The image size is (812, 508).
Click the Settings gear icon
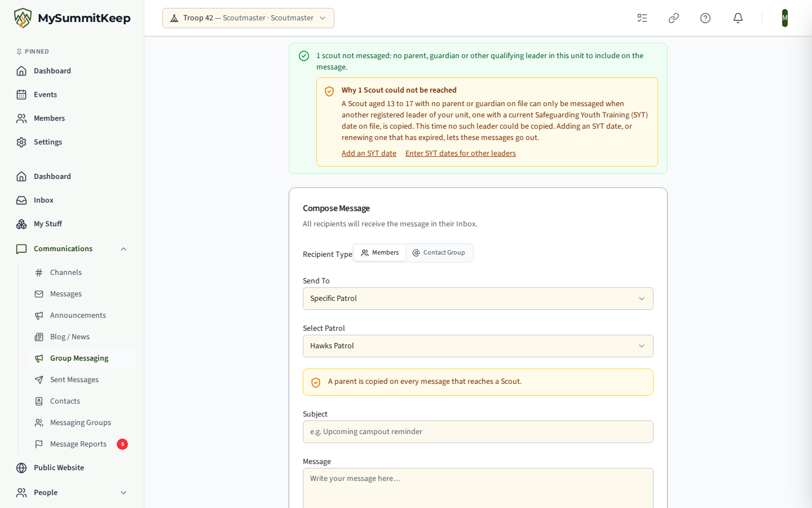click(x=21, y=142)
